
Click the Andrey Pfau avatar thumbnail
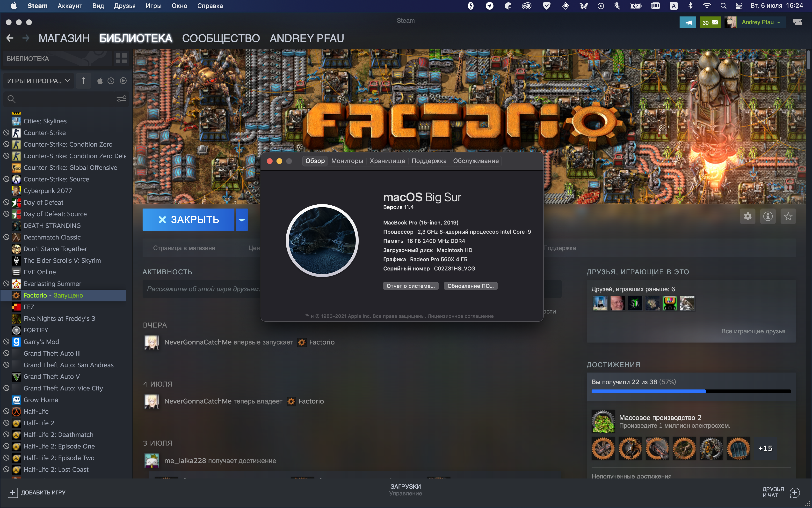pyautogui.click(x=731, y=22)
